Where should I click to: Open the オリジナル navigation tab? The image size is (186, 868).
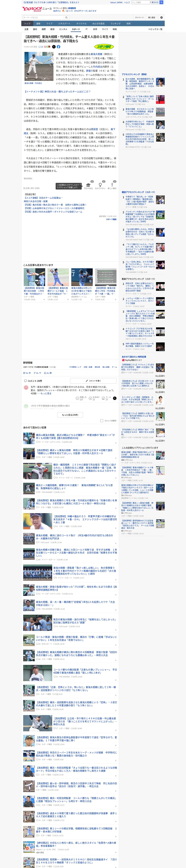pos(81,24)
